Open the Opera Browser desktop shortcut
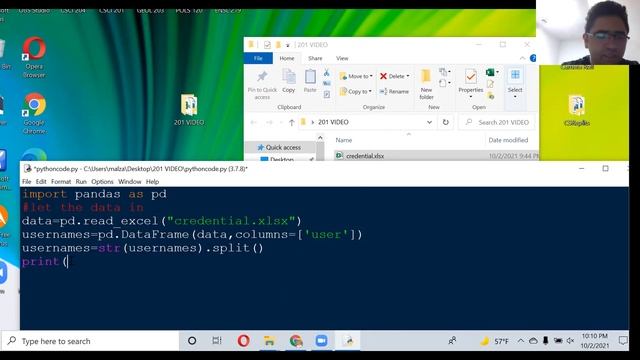The height and width of the screenshot is (360, 640). click(34, 57)
